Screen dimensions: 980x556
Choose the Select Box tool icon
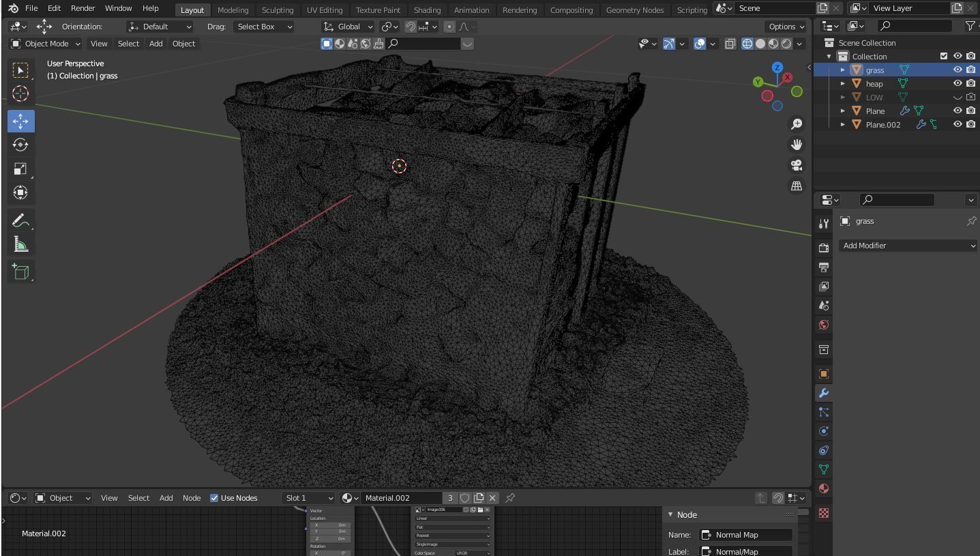pos(20,70)
